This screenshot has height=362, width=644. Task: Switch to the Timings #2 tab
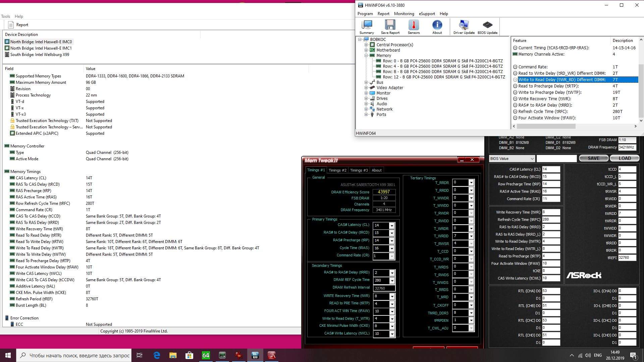pos(337,170)
